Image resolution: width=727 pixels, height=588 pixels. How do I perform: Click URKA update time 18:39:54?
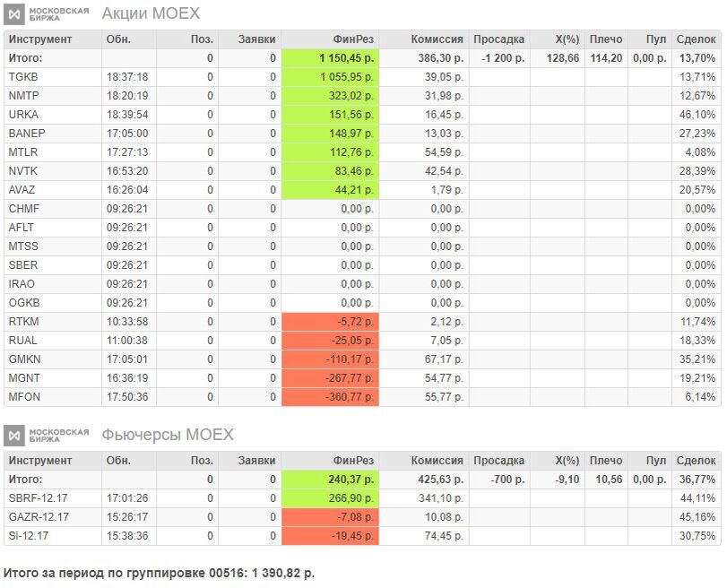[x=127, y=115]
